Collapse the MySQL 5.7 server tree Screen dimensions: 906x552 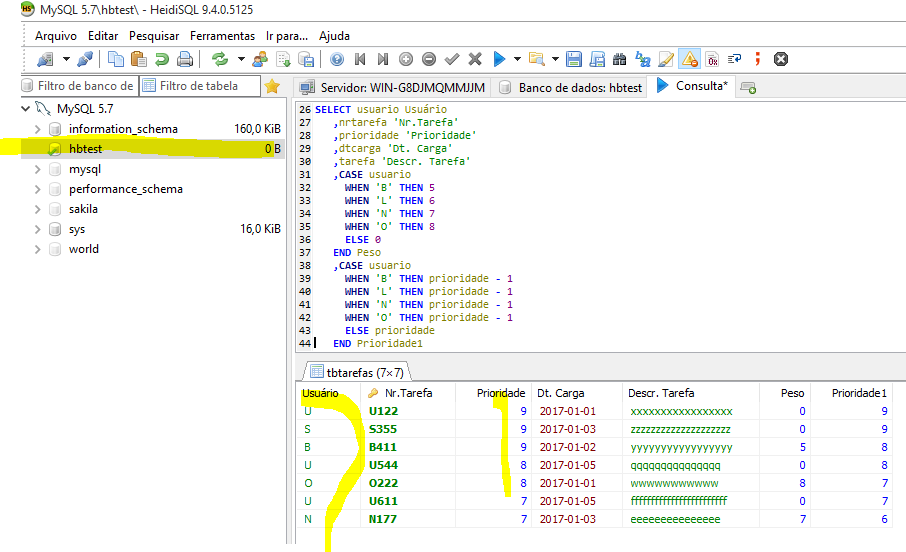tap(25, 108)
